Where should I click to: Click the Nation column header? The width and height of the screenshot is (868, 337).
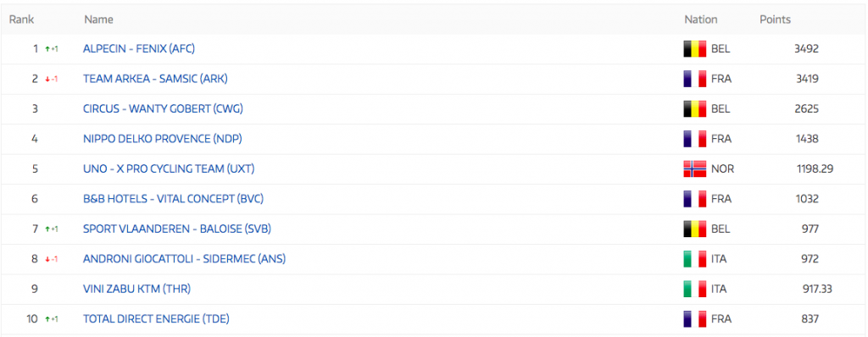(x=701, y=19)
